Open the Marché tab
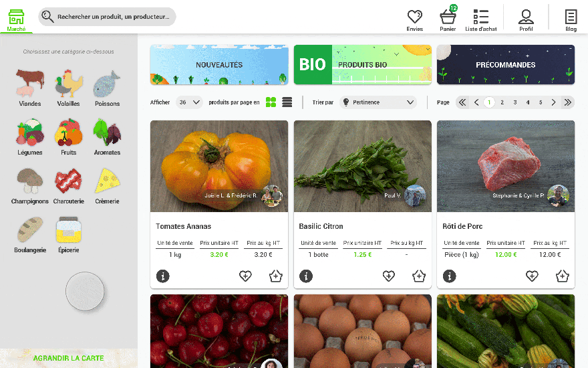Viewport: 588px width, 368px height. click(16, 19)
